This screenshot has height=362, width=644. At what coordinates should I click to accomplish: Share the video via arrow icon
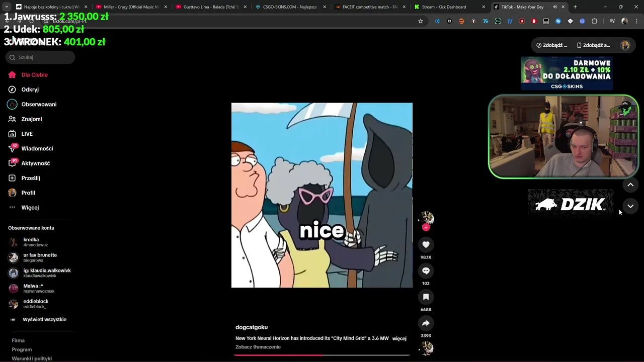click(426, 323)
